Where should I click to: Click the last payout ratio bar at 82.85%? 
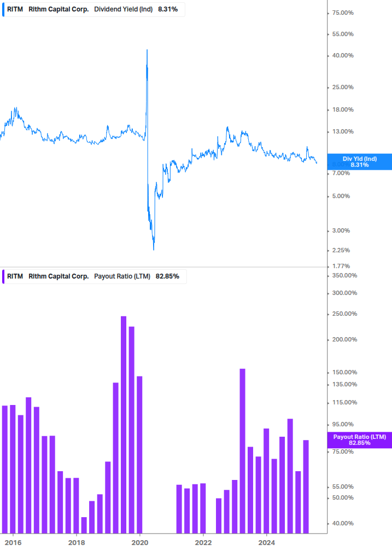(306, 487)
